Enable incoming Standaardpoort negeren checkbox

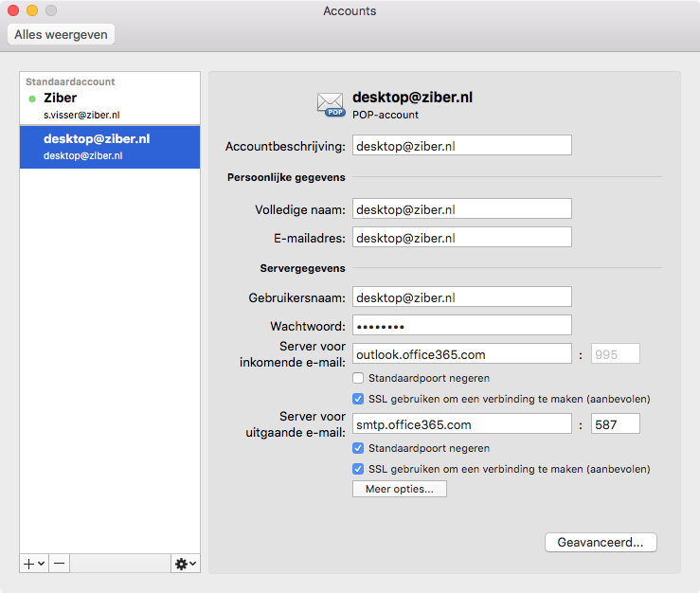pyautogui.click(x=358, y=378)
